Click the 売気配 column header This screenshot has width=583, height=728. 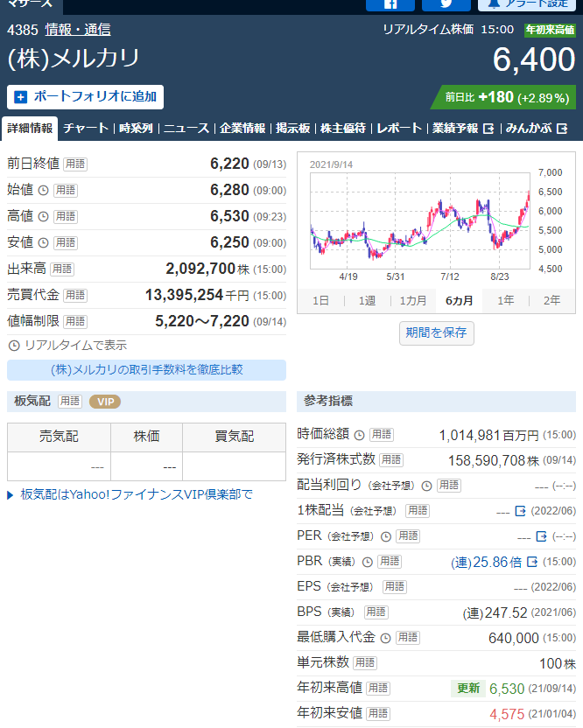59,437
